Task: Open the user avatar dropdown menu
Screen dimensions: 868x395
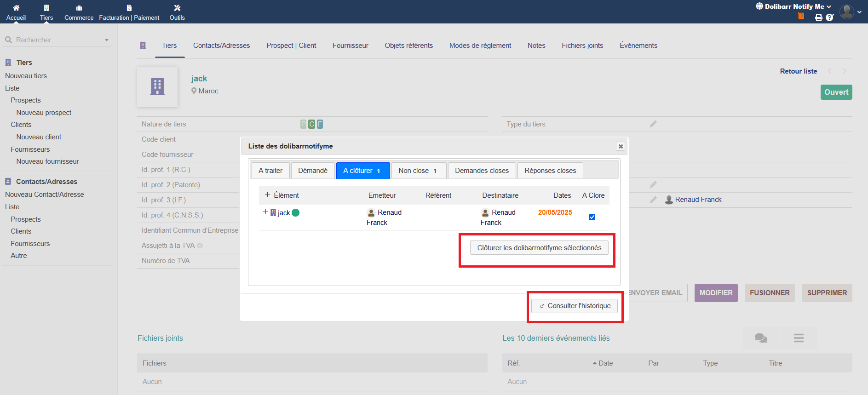Action: click(850, 12)
